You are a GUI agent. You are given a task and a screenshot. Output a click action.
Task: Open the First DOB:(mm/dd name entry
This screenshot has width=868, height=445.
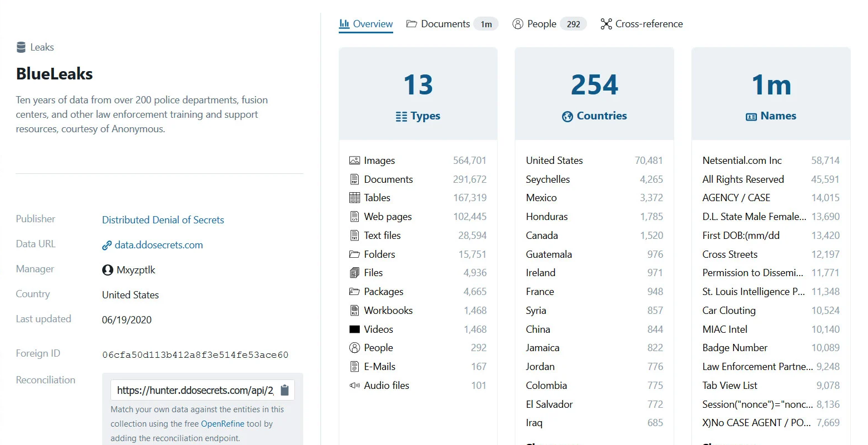(x=771, y=236)
